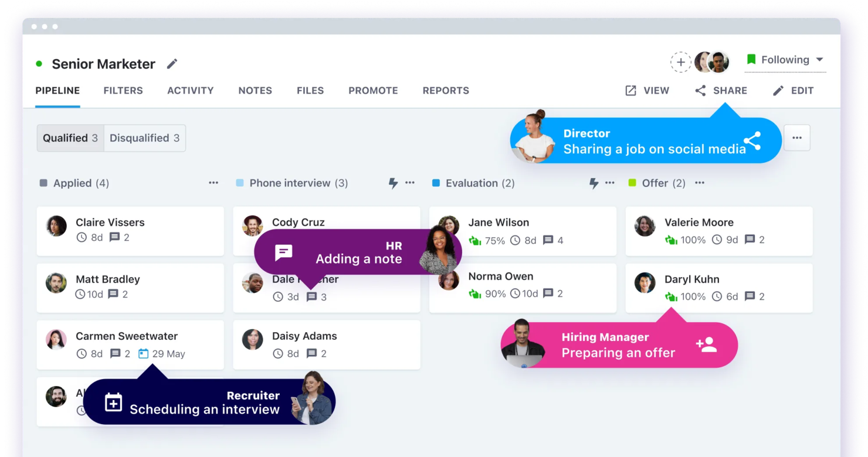
Task: Open Daisy Adams's candidate card
Action: (326, 345)
